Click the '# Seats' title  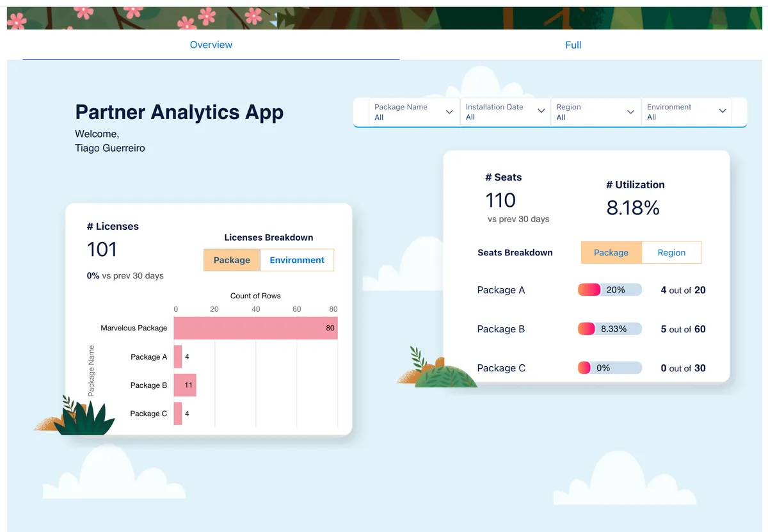(x=504, y=177)
